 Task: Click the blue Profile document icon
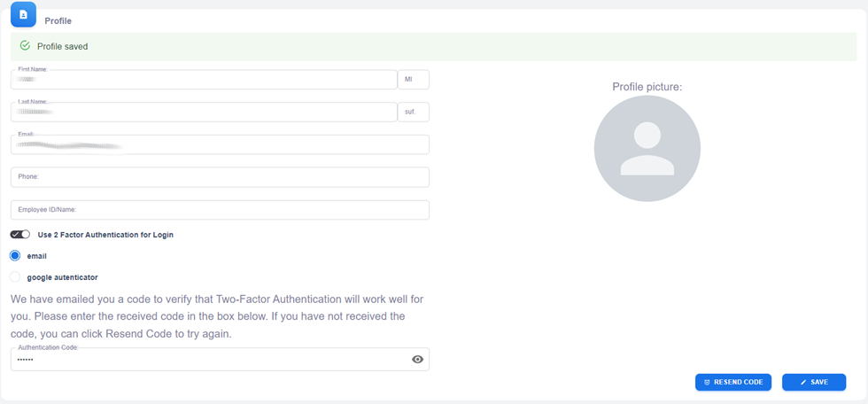coord(23,14)
